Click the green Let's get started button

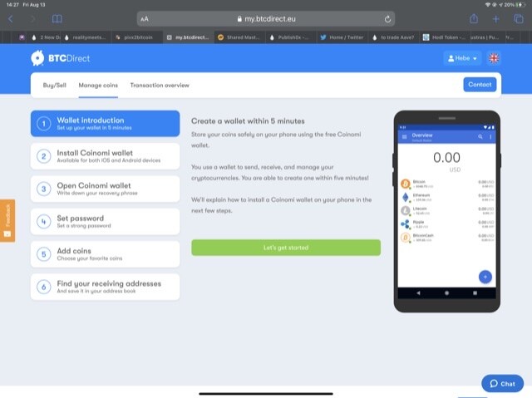(x=286, y=248)
